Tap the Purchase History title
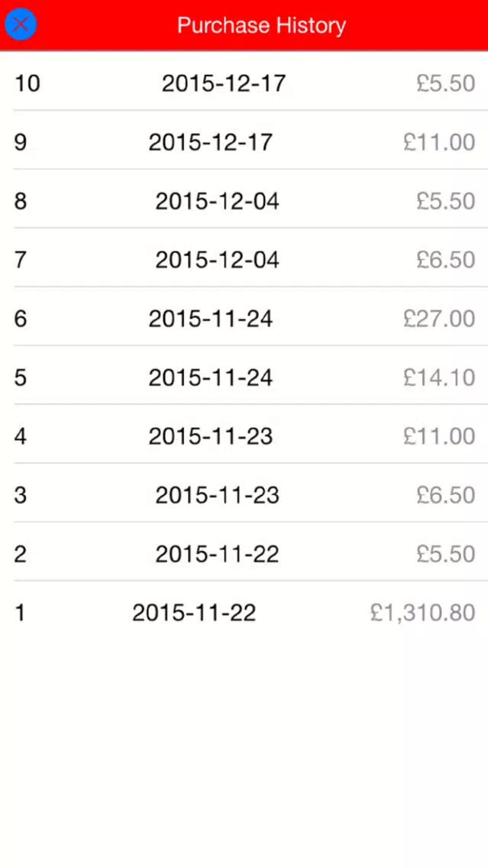 pos(261,25)
